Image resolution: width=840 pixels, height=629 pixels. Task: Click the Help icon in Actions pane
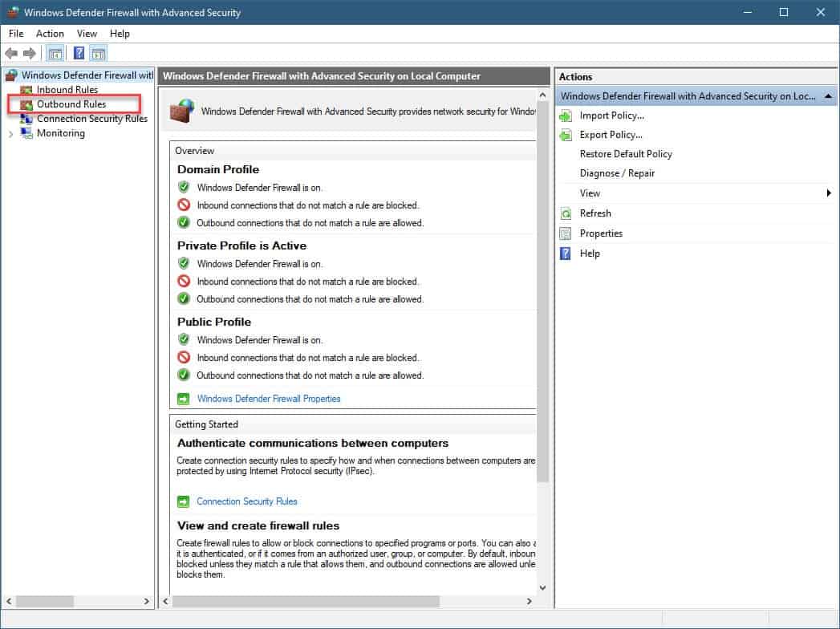[566, 254]
